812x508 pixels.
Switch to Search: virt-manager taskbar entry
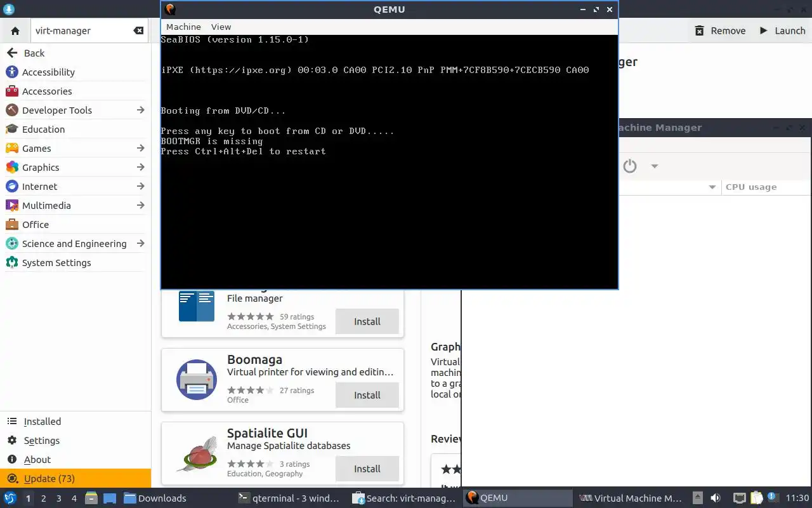coord(403,498)
